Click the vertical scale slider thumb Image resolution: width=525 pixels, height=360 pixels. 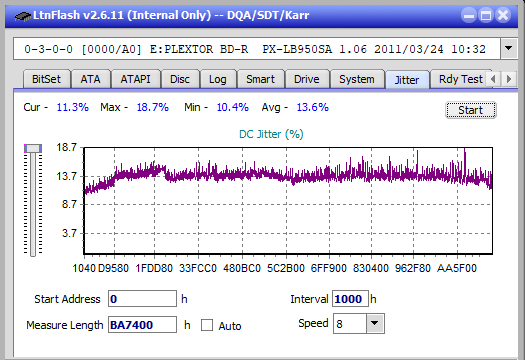tap(33, 148)
